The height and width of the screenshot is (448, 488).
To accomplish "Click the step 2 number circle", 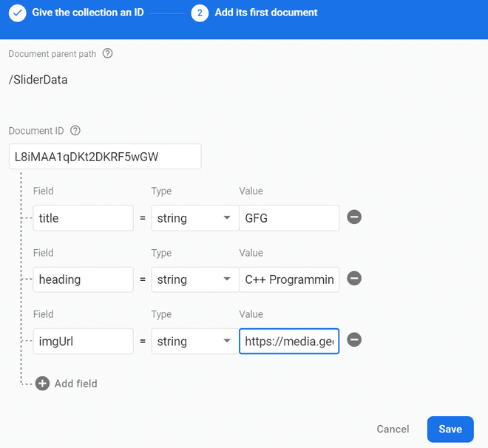I will (200, 13).
